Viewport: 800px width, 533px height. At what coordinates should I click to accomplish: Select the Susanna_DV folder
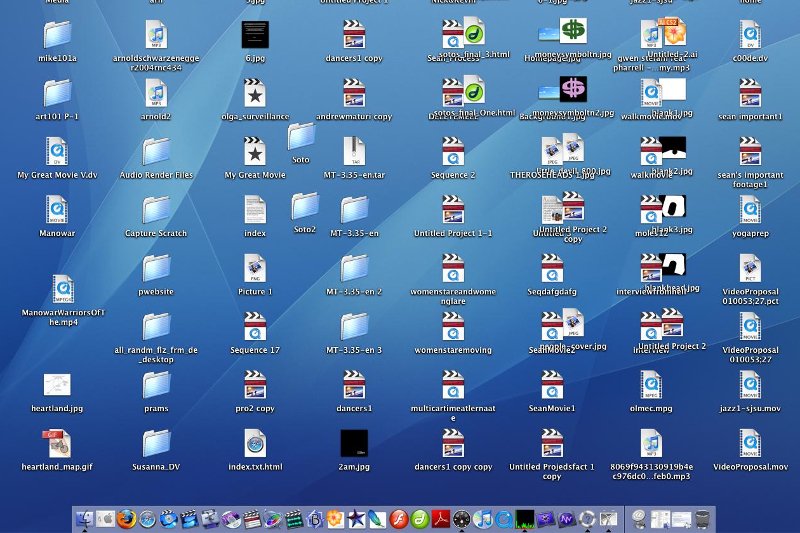coord(156,443)
